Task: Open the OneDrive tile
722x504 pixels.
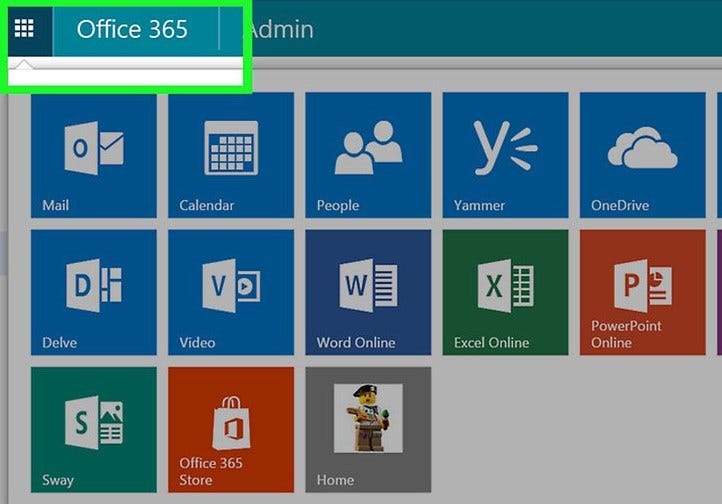Action: click(x=643, y=155)
